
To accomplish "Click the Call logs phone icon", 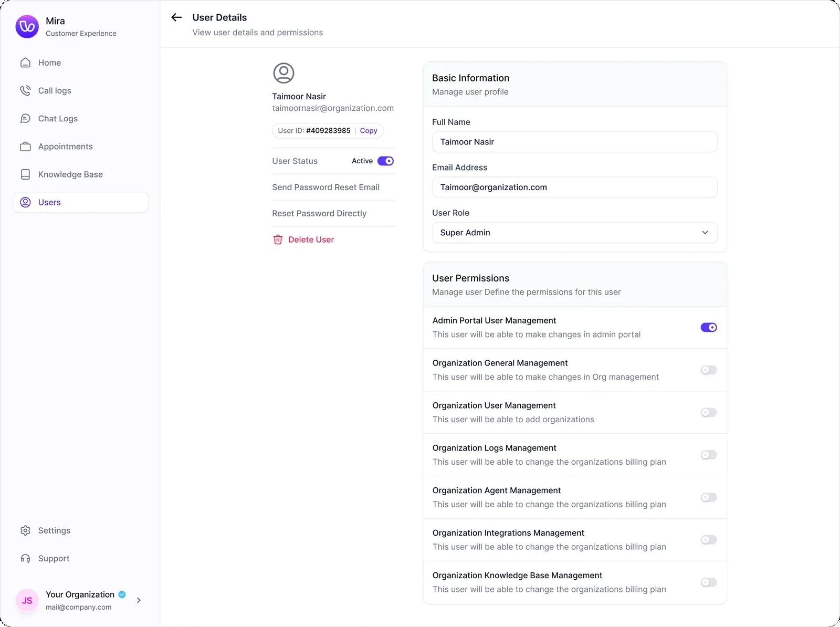I will click(25, 90).
